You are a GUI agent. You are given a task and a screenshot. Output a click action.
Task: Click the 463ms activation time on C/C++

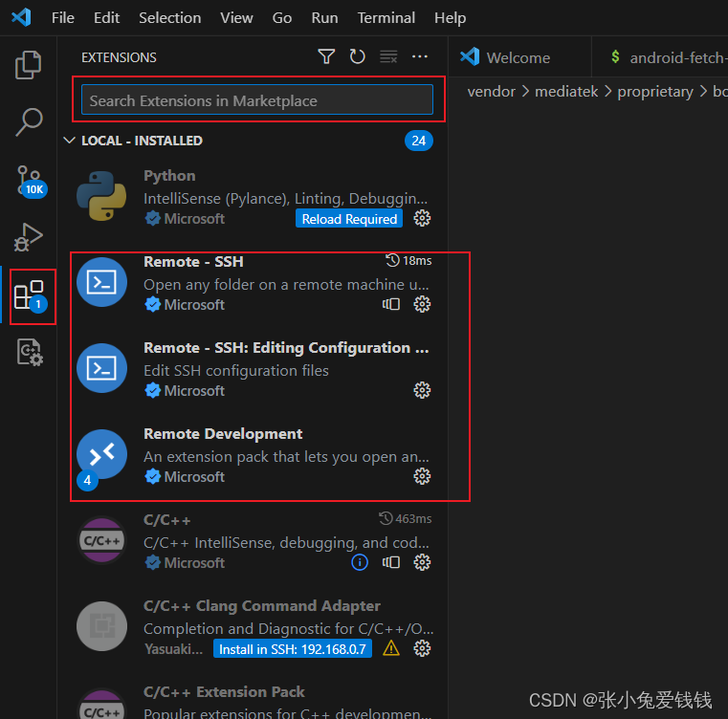(x=406, y=518)
